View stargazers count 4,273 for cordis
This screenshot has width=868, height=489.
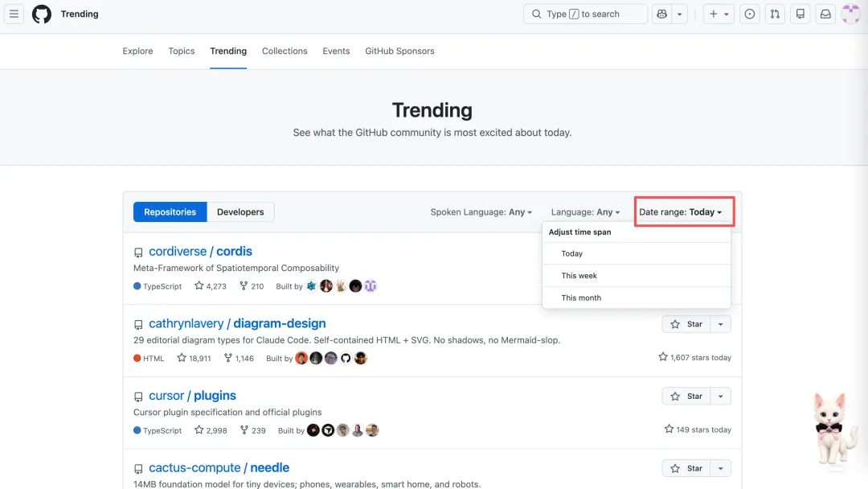point(211,286)
